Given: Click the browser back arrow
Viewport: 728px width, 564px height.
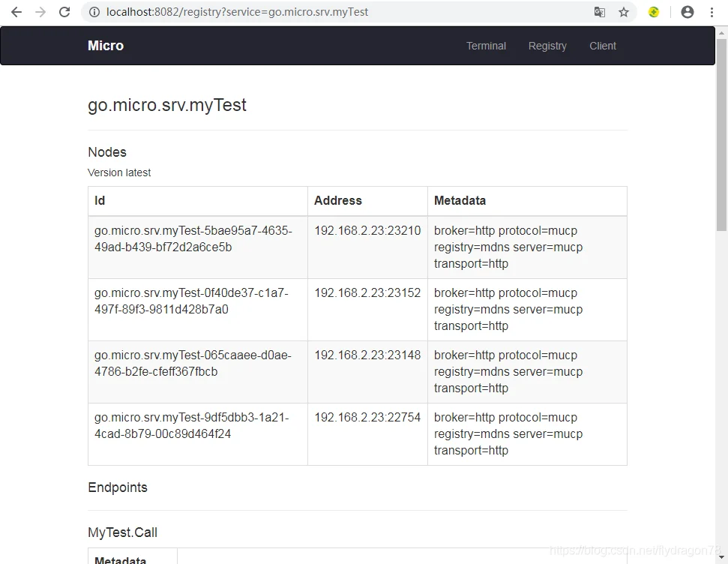Looking at the screenshot, I should tap(16, 12).
